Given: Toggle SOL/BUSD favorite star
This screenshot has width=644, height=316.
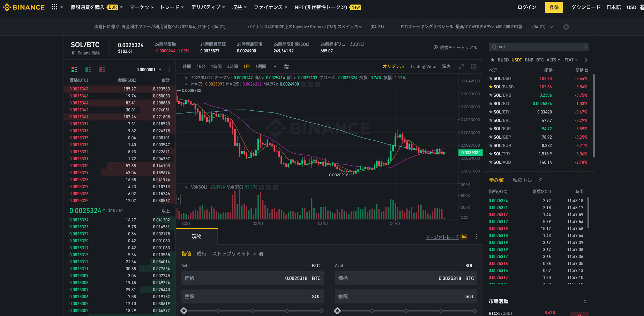Looking at the screenshot, I should [491, 87].
